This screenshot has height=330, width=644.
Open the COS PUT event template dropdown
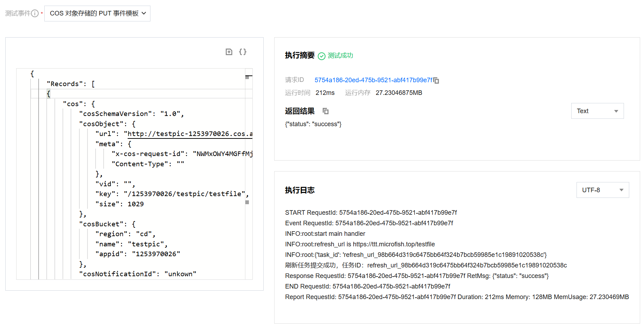(x=97, y=13)
